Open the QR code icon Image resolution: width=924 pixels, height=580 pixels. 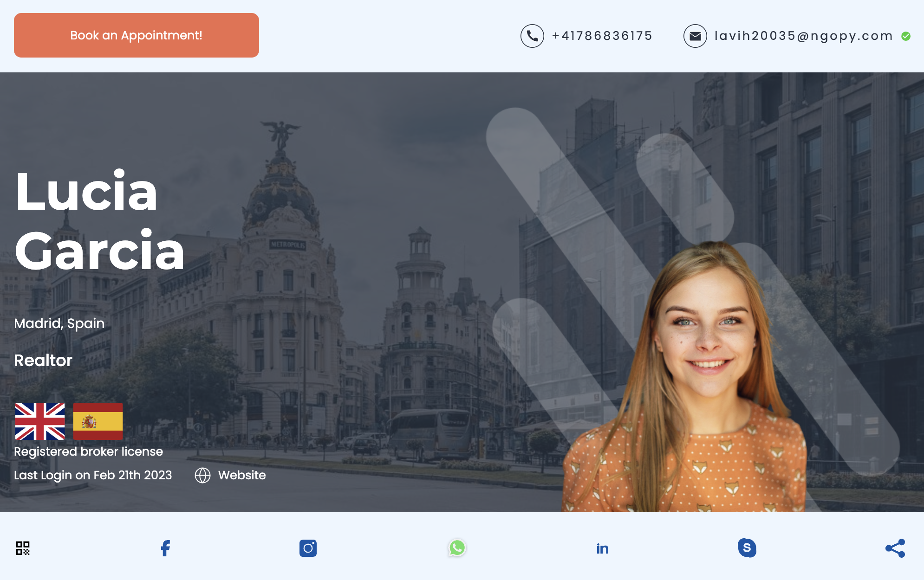click(23, 548)
